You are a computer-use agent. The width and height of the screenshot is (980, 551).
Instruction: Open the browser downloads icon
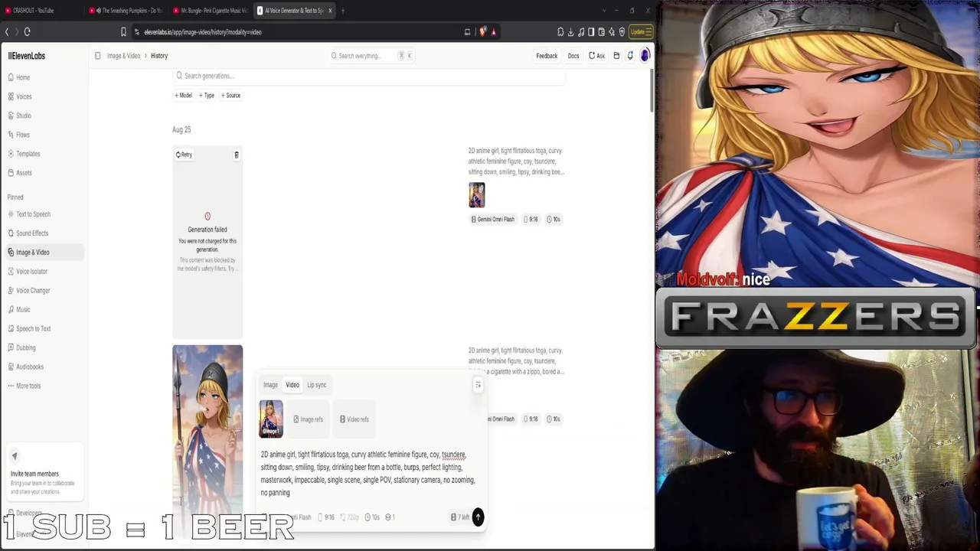(x=571, y=32)
